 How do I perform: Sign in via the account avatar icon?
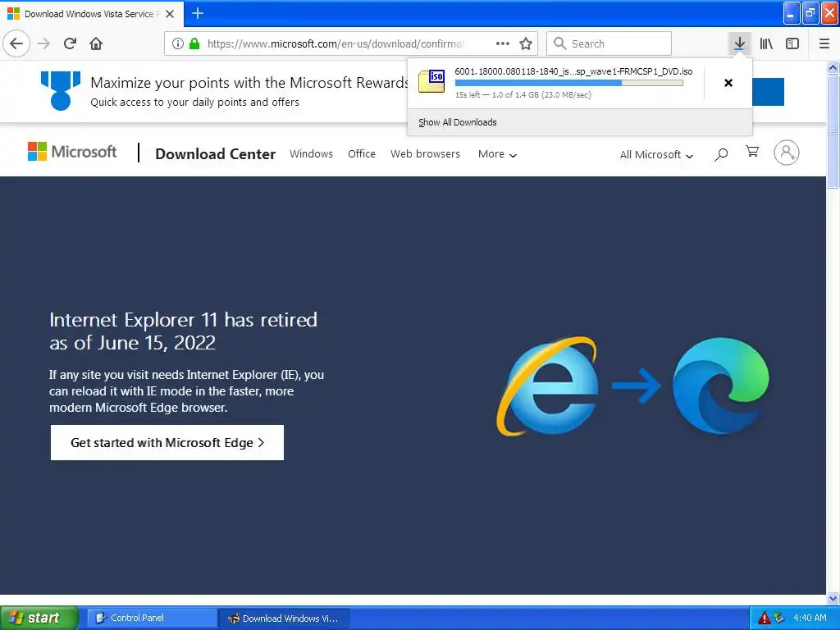coord(787,153)
